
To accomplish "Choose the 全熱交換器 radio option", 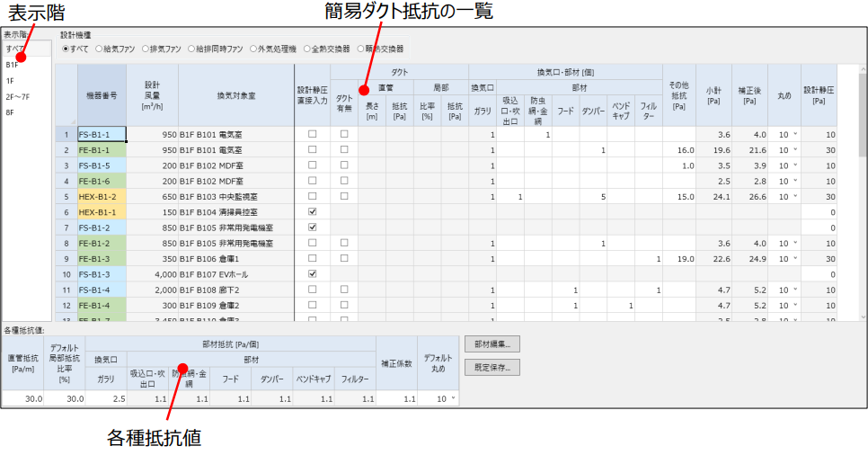I will pos(308,48).
